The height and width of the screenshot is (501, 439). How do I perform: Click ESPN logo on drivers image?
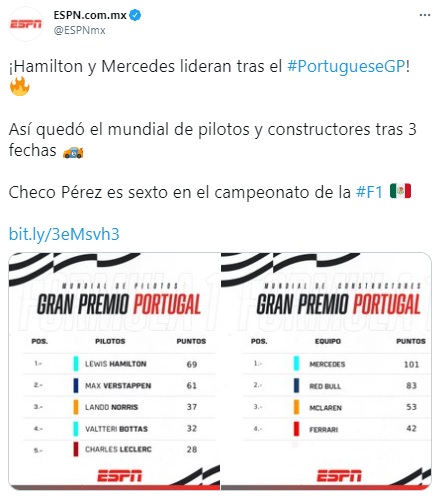pos(120,476)
